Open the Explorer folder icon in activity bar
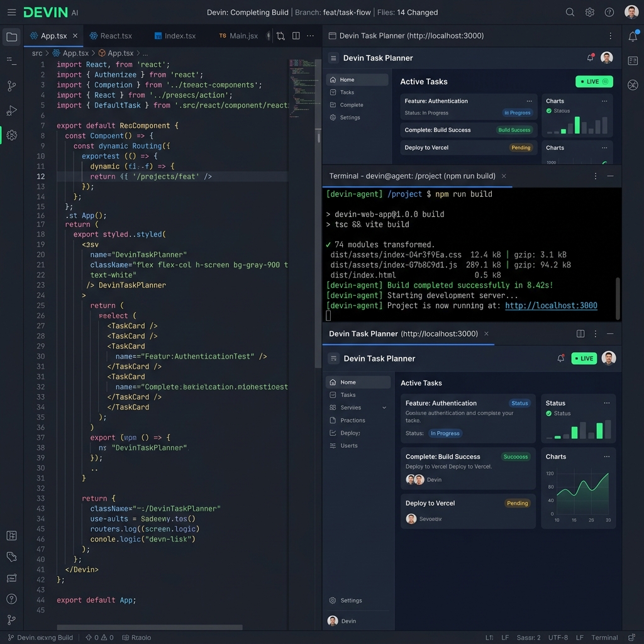The height and width of the screenshot is (644, 644). [12, 37]
